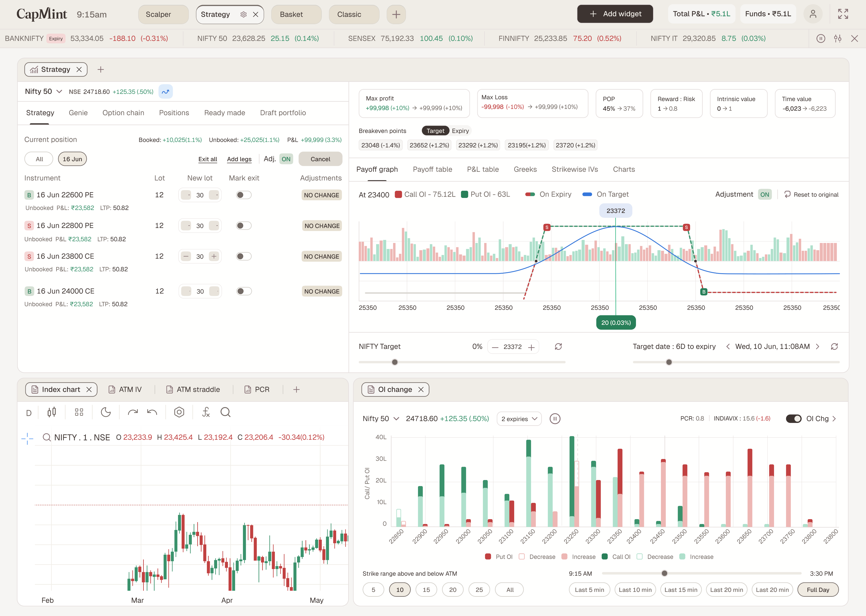Adjust the NIFTY Target slider handle
This screenshot has height=616, width=866.
(395, 362)
